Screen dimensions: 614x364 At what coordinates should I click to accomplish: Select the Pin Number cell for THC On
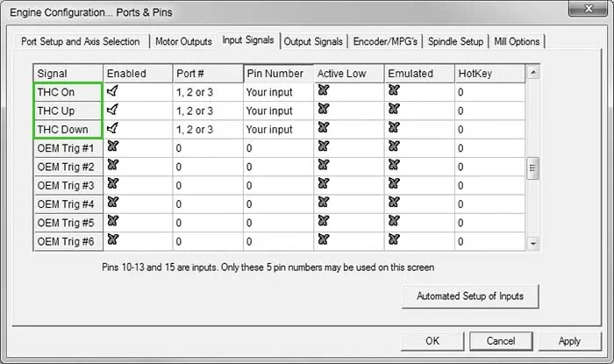tap(278, 92)
